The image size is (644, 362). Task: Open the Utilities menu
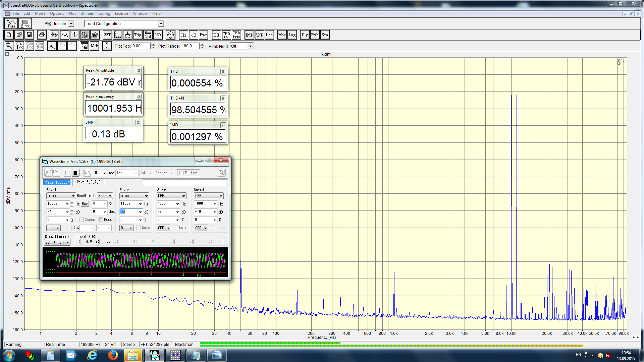(x=87, y=13)
